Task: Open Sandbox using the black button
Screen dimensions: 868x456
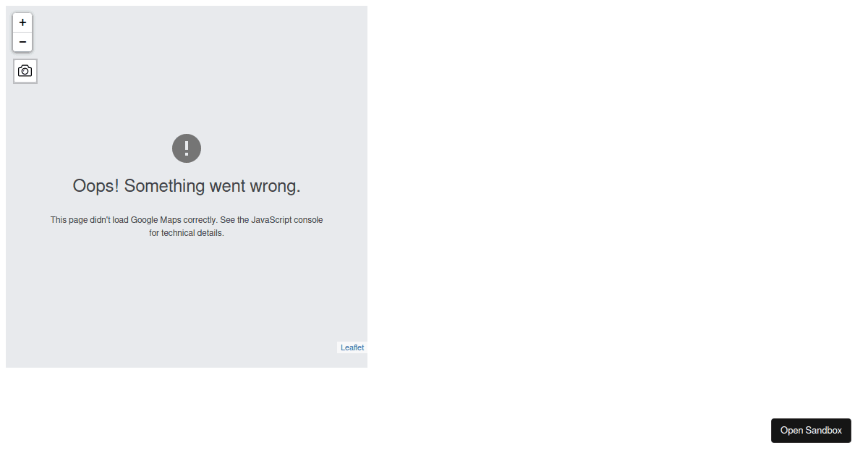Action: tap(811, 430)
